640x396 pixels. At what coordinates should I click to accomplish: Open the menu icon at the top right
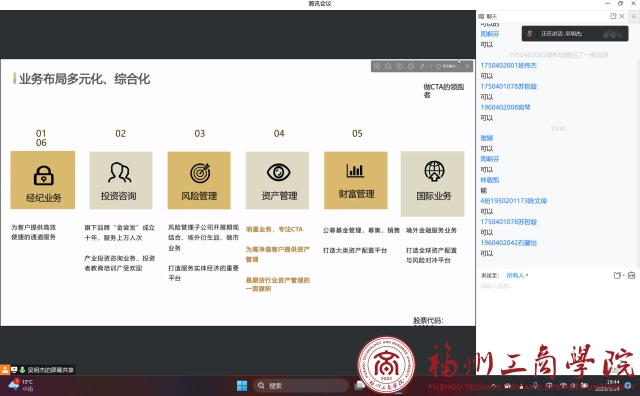tap(633, 16)
